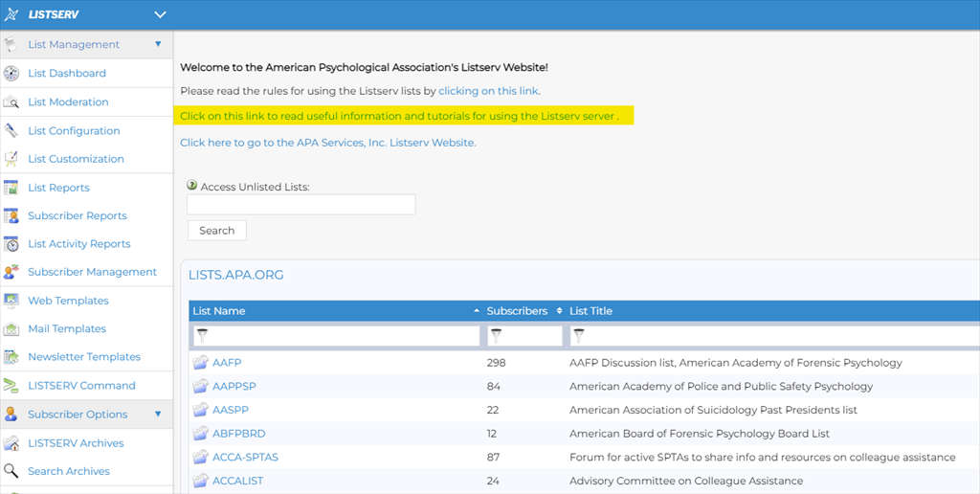Click the List Customization icon
This screenshot has height=494, width=980.
11,159
